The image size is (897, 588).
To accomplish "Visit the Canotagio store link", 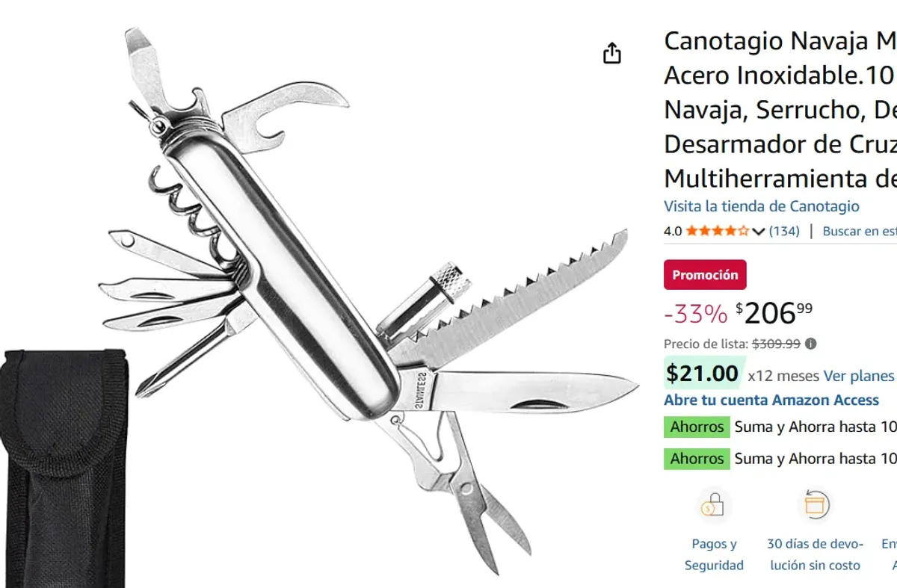I will 761,206.
